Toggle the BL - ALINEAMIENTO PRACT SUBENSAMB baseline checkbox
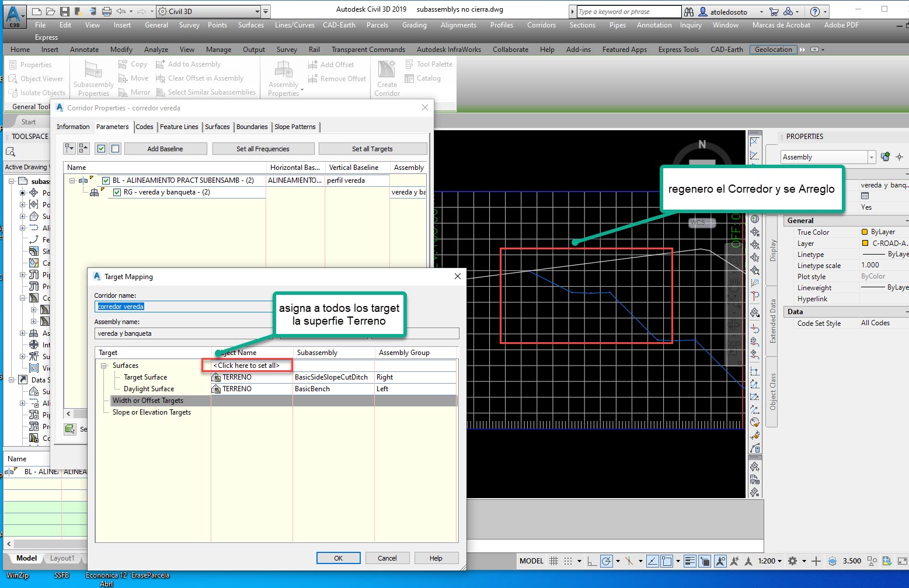This screenshot has width=909, height=588. [x=106, y=180]
